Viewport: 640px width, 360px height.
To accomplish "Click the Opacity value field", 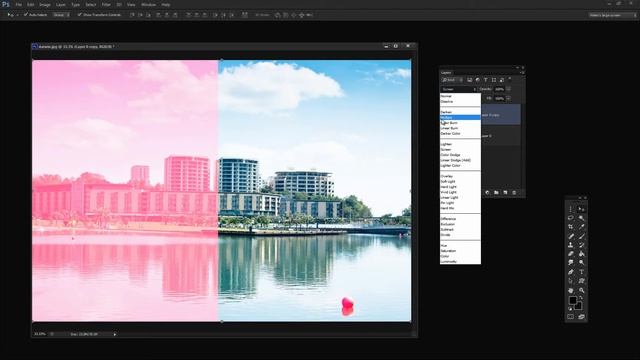I will pos(500,89).
